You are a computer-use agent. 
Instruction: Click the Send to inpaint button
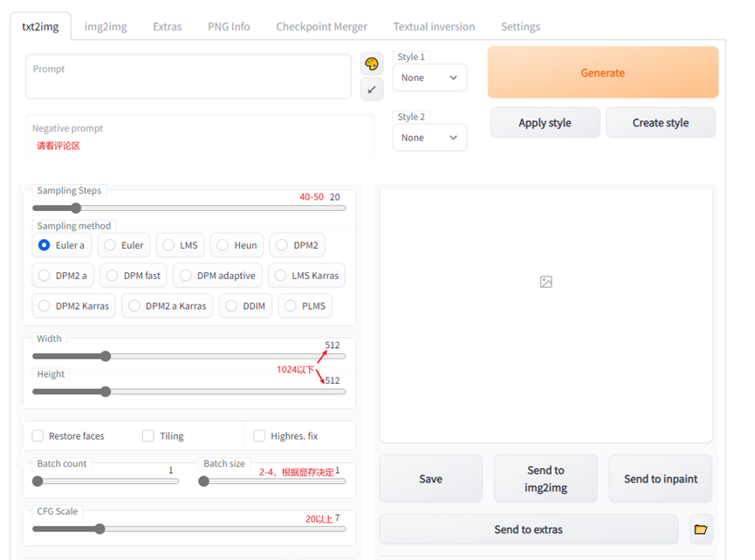661,479
